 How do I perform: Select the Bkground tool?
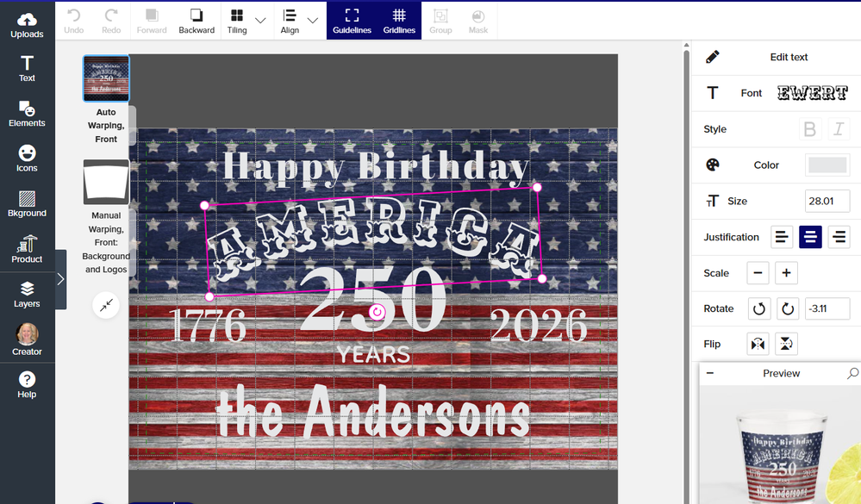[x=27, y=203]
